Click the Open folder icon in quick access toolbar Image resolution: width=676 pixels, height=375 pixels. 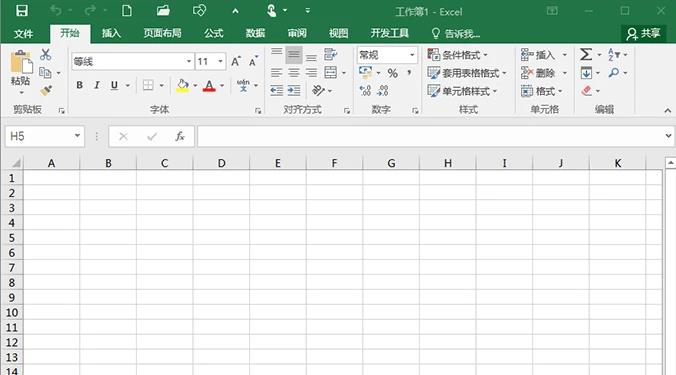tap(163, 10)
